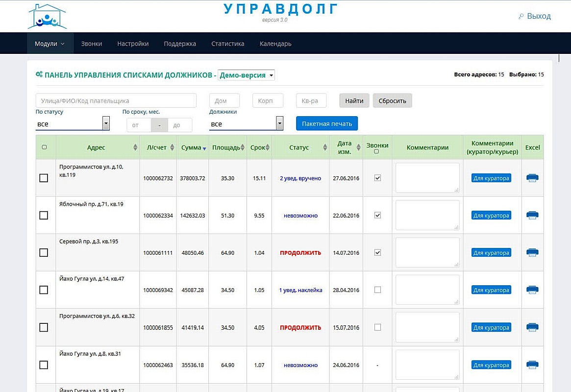
Task: Click Excel export icon for Программистов д.10 row
Action: (532, 178)
